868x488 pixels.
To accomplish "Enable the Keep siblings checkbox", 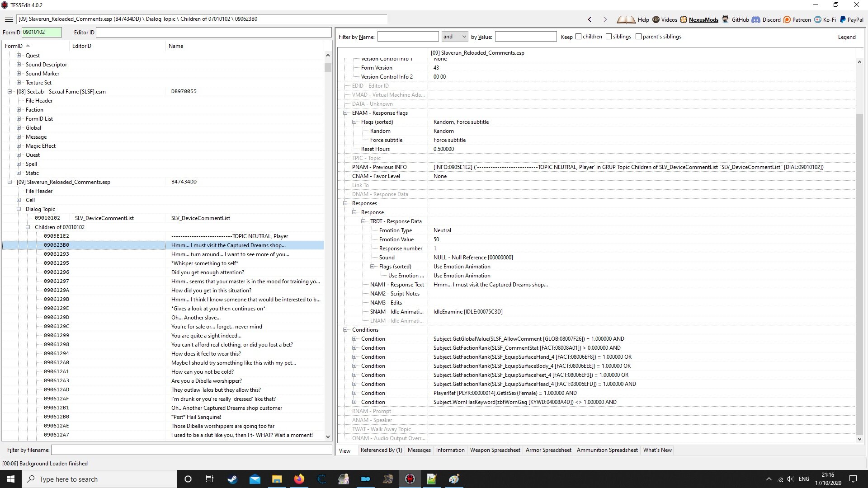I will pyautogui.click(x=609, y=37).
